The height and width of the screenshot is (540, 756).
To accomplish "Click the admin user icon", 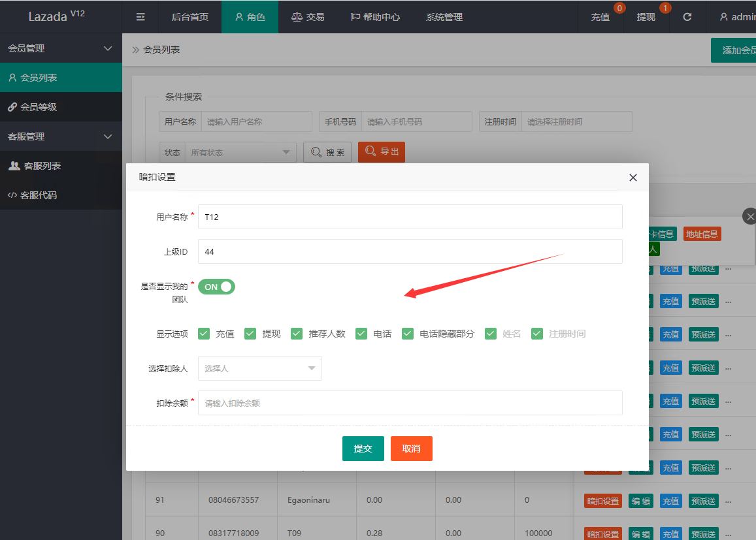I will [723, 17].
